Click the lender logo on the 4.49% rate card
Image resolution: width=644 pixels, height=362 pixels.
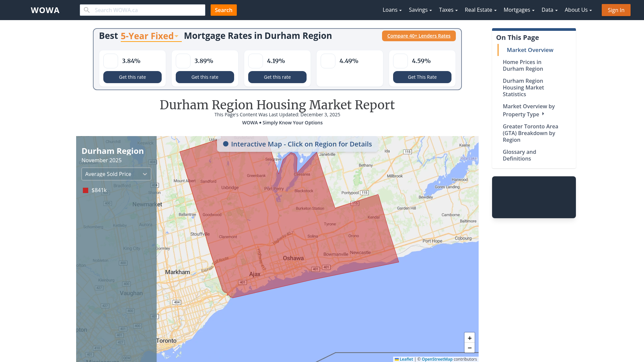[328, 61]
